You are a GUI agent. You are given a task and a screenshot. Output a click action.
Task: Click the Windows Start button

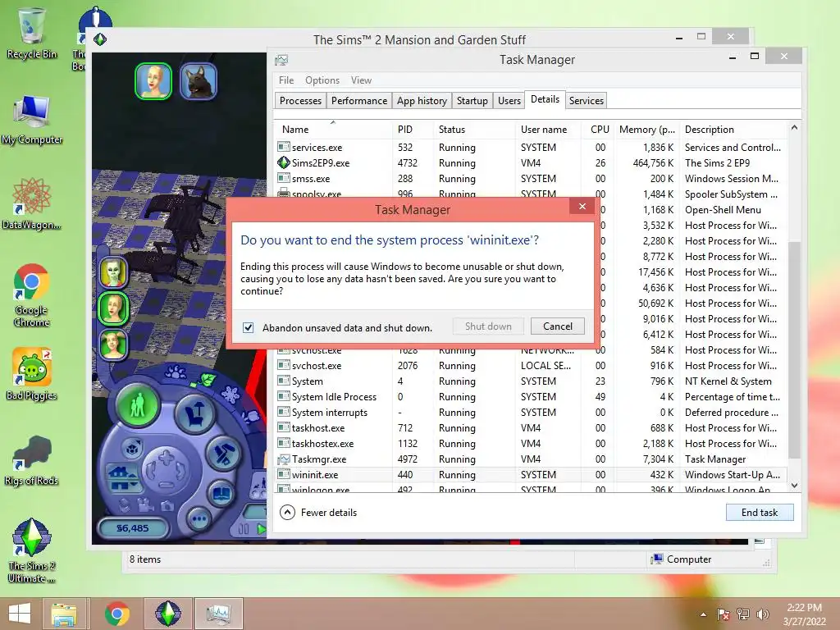pyautogui.click(x=20, y=614)
